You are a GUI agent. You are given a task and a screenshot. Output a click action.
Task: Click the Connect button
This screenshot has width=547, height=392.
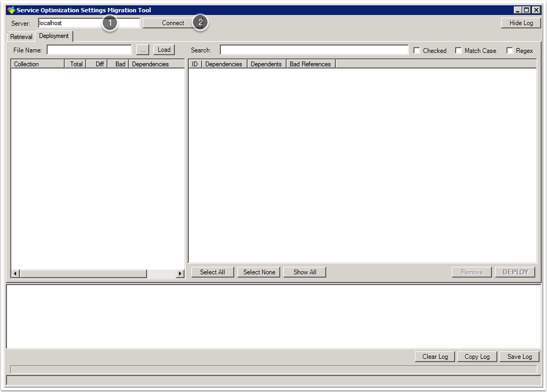[173, 23]
